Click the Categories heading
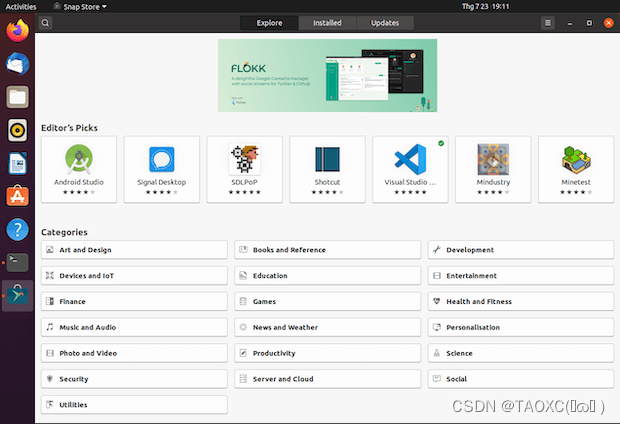Screen dimensions: 620x424 pos(64,232)
